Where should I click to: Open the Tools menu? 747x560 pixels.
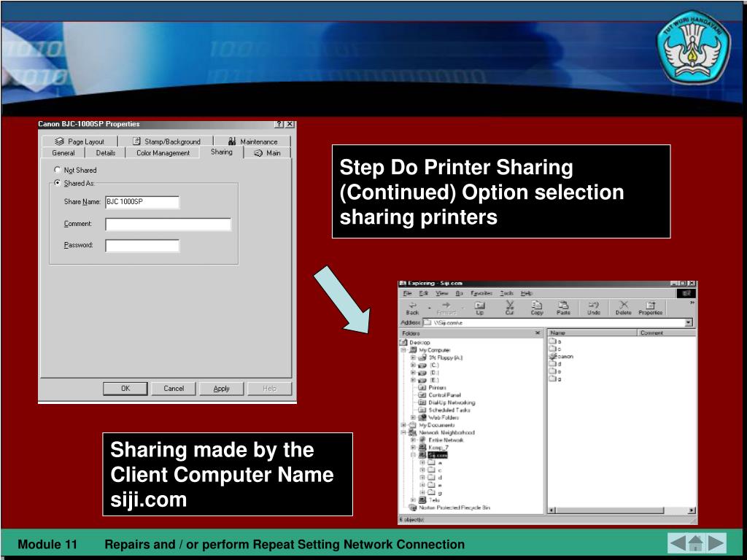pyautogui.click(x=507, y=293)
